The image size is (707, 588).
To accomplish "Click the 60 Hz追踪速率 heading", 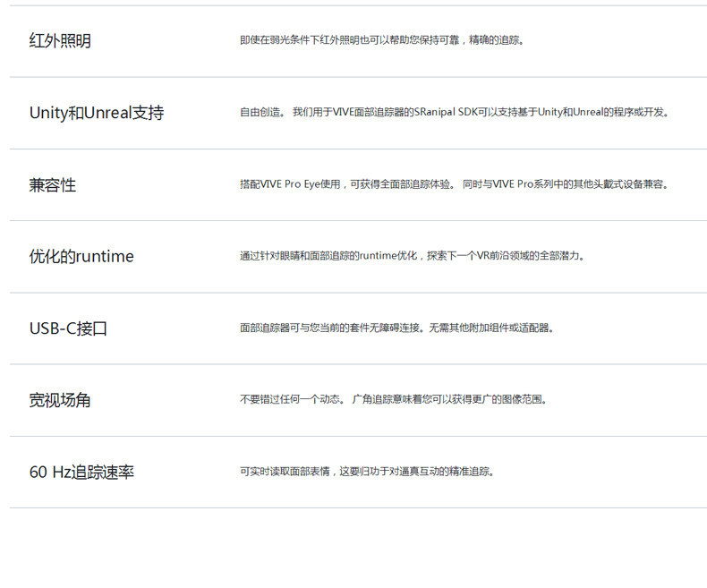I will (81, 473).
